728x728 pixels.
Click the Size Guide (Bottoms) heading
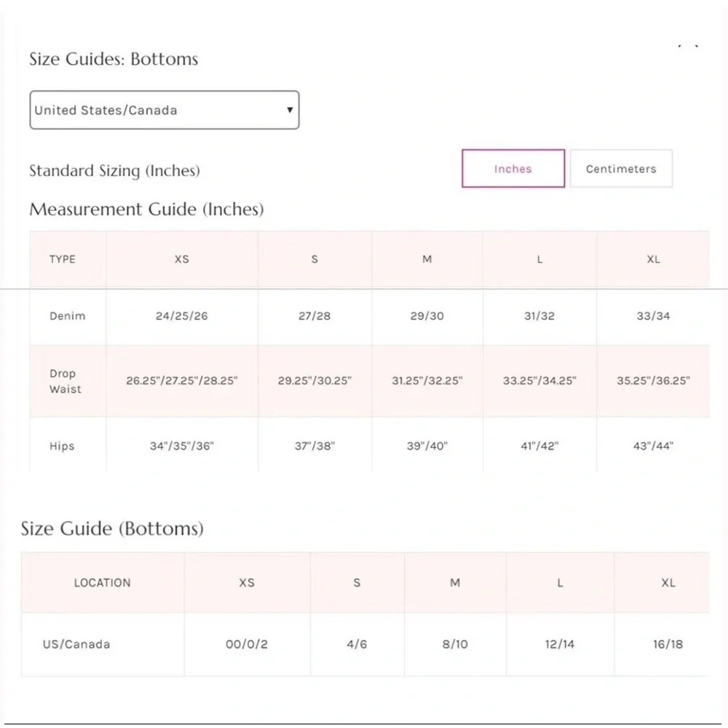(x=112, y=529)
